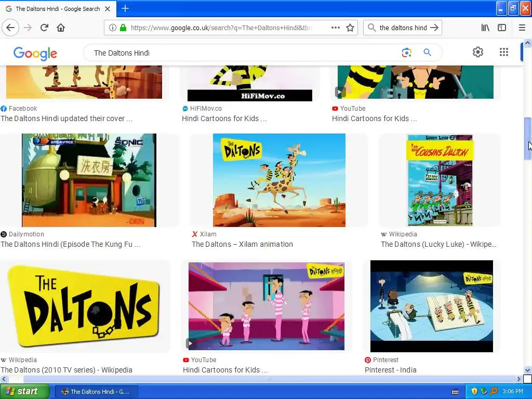Click The Daltons Hindi taskbar button
532x399 pixels.
pyautogui.click(x=96, y=392)
